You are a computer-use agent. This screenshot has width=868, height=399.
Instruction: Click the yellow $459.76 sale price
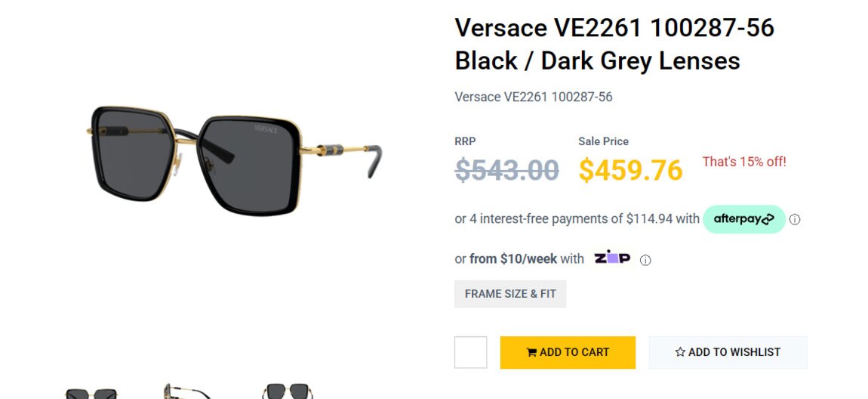630,170
